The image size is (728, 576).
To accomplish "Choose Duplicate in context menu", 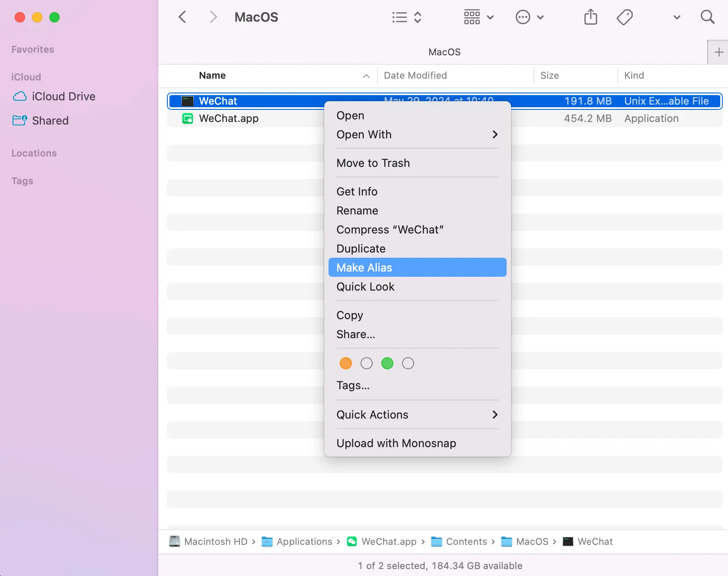I will (418, 249).
